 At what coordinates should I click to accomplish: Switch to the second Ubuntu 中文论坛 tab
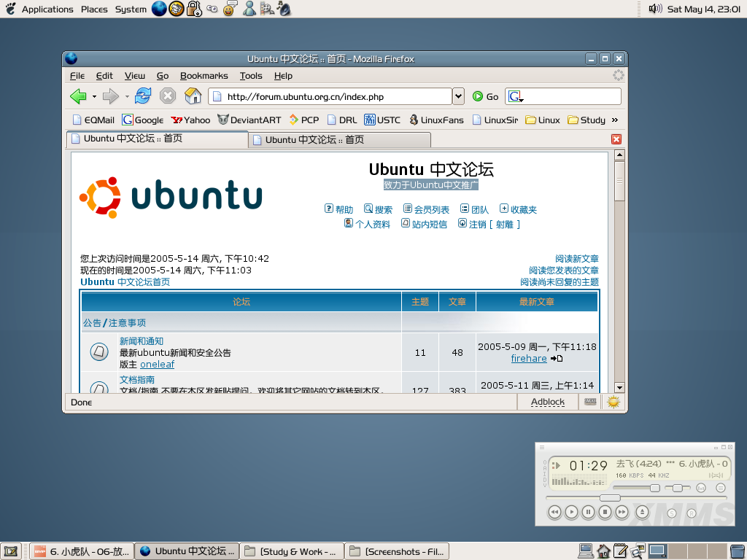click(x=340, y=139)
